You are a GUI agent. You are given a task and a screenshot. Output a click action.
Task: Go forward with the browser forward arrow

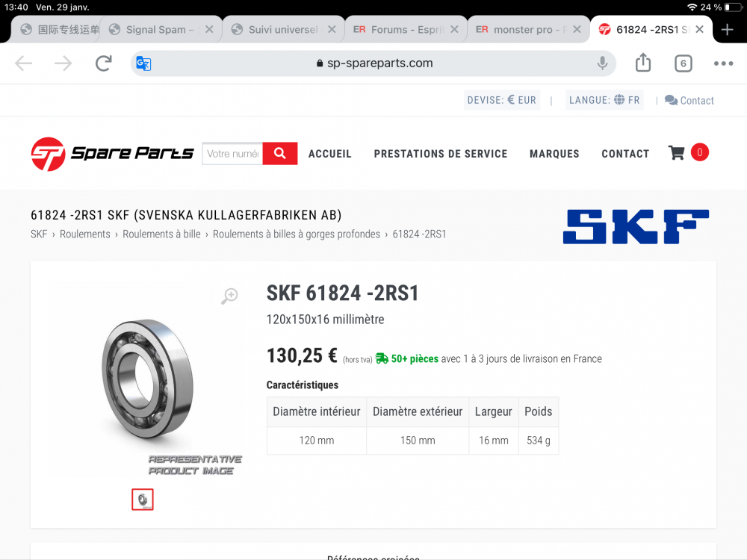click(x=63, y=63)
